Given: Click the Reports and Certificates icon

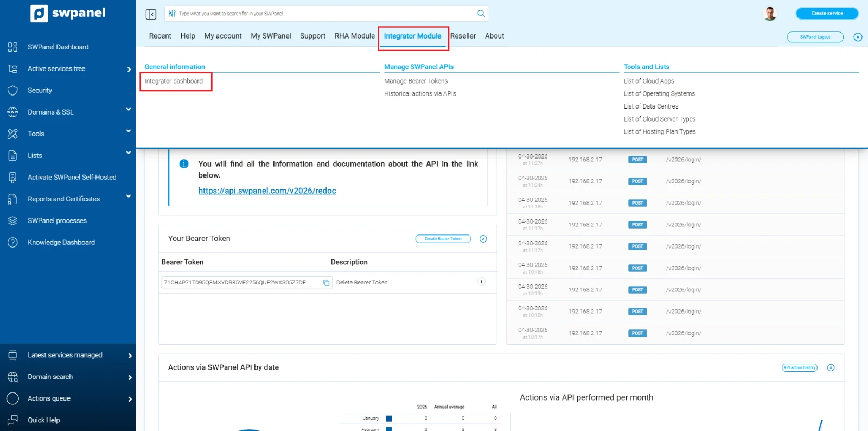Looking at the screenshot, I should coord(12,199).
